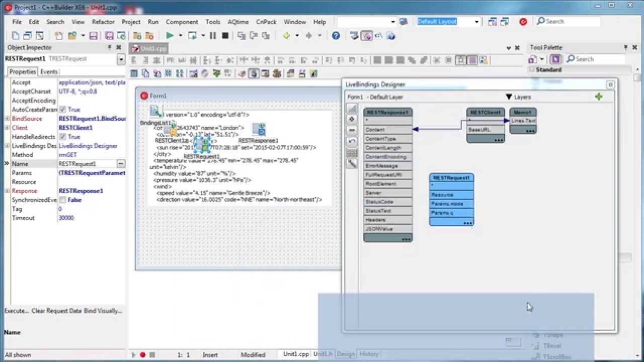Viewport: 644px width, 362px height.
Task: Click the blue Help question mark icon
Action: click(x=336, y=36)
